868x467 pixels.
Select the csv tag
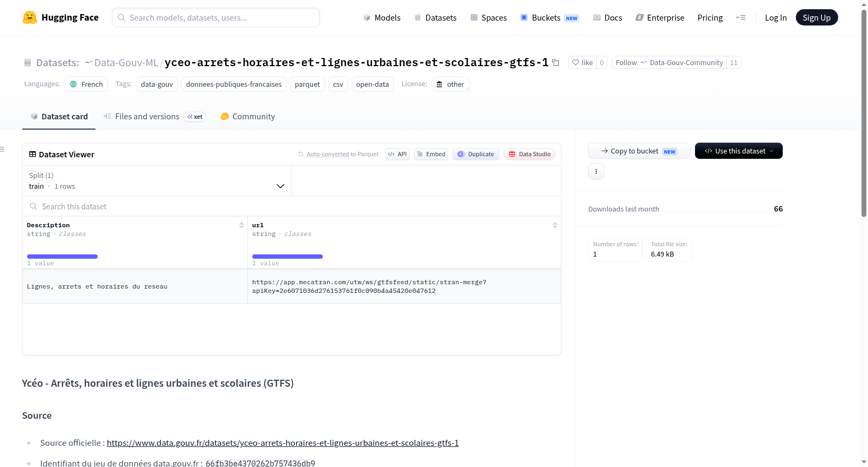point(338,84)
